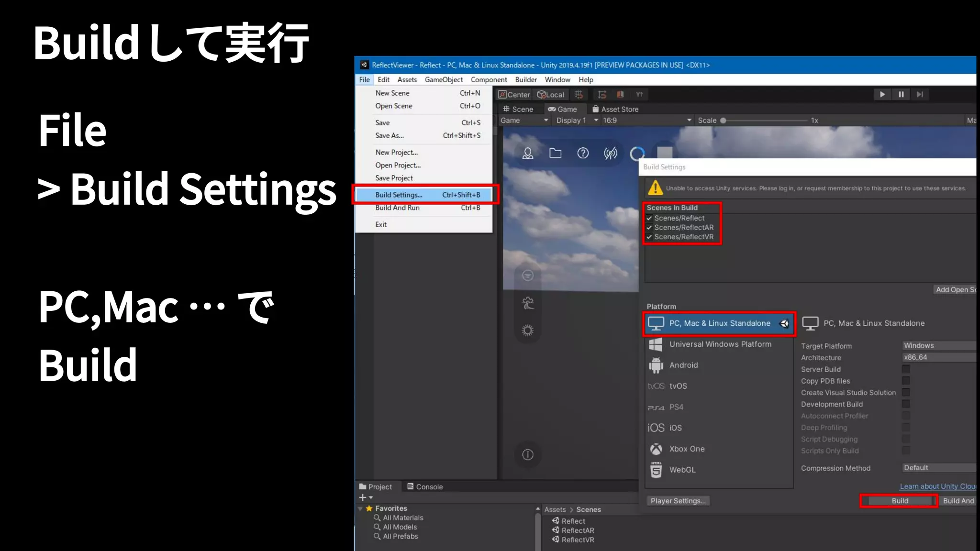The height and width of the screenshot is (551, 980).
Task: Open the Architecture x86_64 dropdown
Action: click(939, 357)
